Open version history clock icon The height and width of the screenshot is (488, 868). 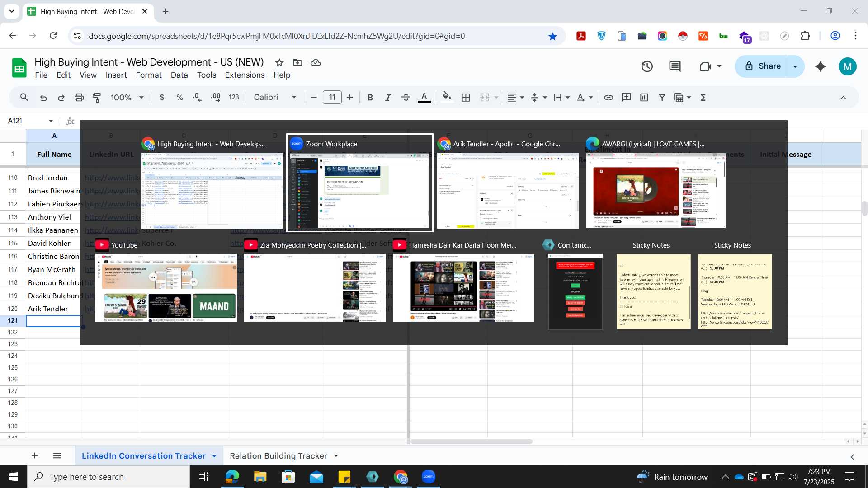(647, 66)
